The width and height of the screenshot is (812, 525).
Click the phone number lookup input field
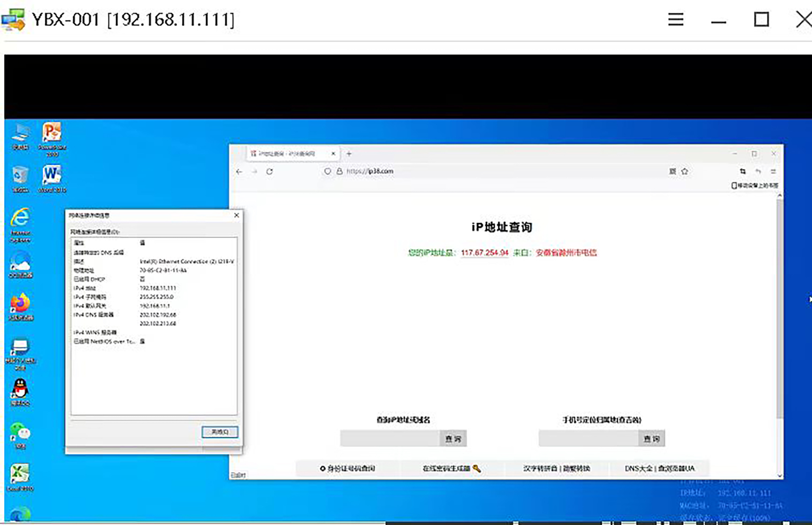(x=589, y=438)
